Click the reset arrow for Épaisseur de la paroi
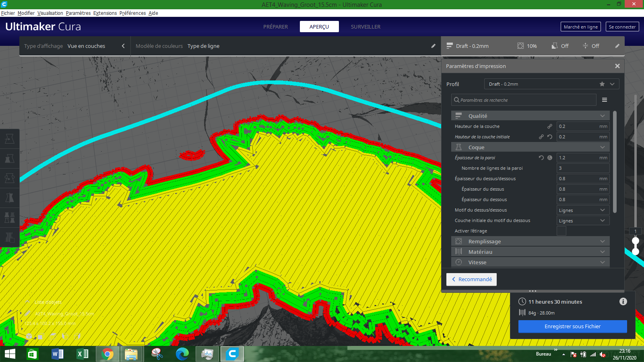This screenshot has width=644, height=362. coord(541,158)
